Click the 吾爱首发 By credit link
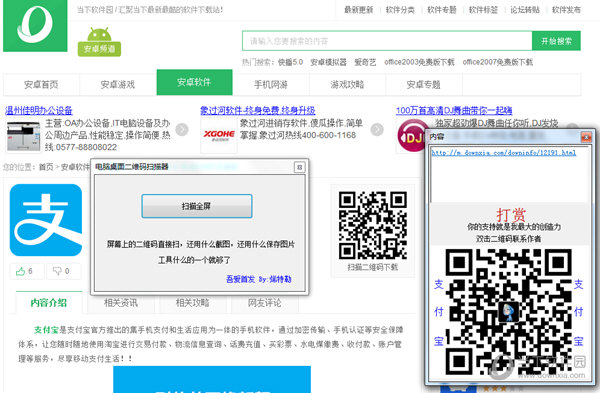This screenshot has width=600, height=393. tap(259, 279)
